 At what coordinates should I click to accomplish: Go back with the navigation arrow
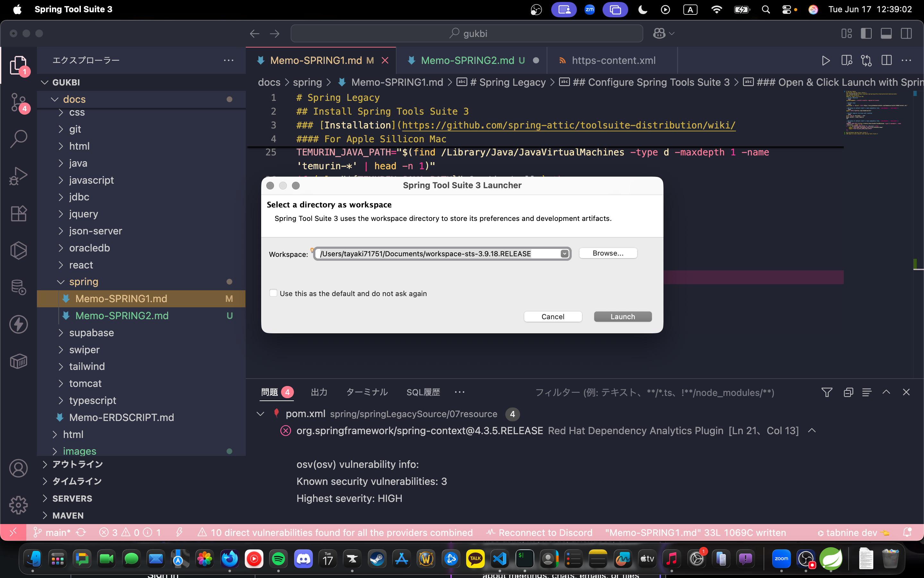pos(255,34)
